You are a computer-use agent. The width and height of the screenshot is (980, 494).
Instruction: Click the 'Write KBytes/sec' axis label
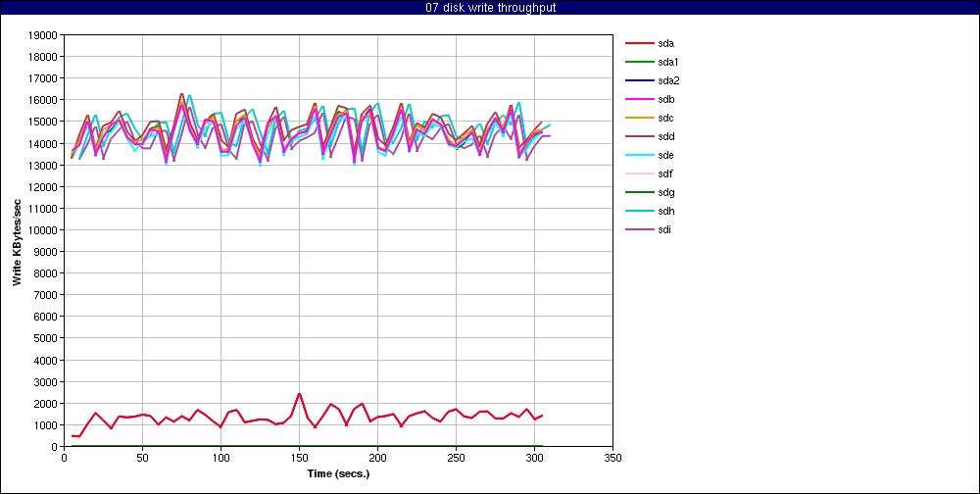(18, 241)
